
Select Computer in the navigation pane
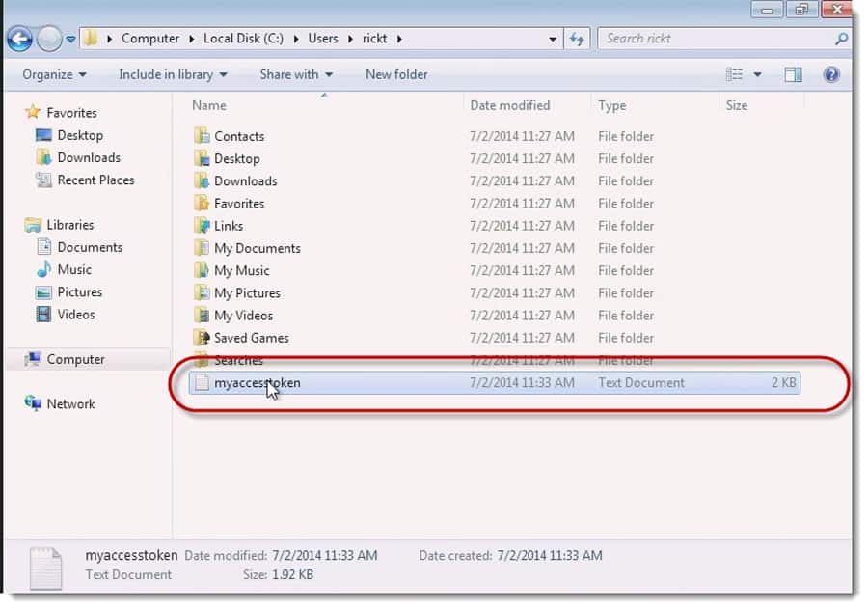(75, 359)
